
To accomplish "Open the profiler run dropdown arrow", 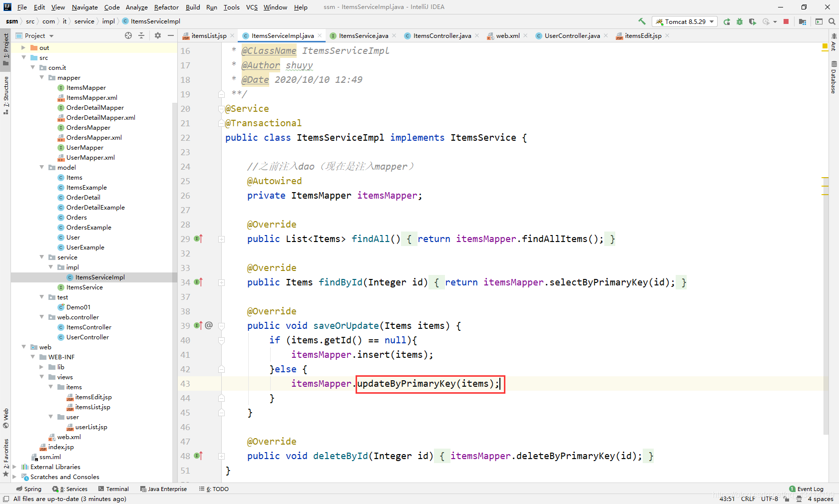I will click(775, 21).
